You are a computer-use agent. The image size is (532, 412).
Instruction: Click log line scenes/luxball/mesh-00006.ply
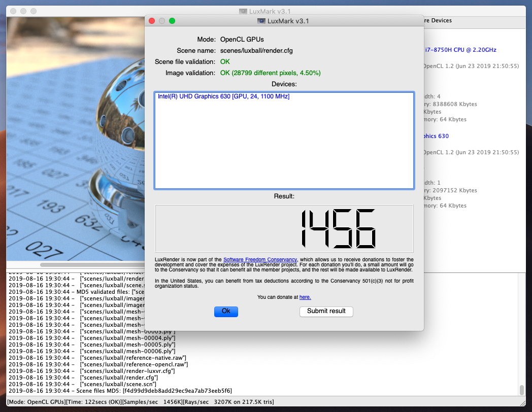click(92, 351)
